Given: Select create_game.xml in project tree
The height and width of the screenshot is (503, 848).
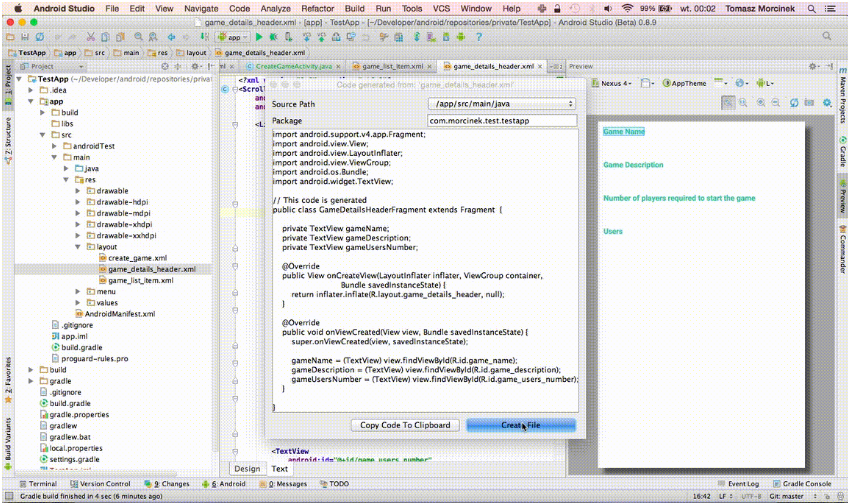Looking at the screenshot, I should 137,258.
